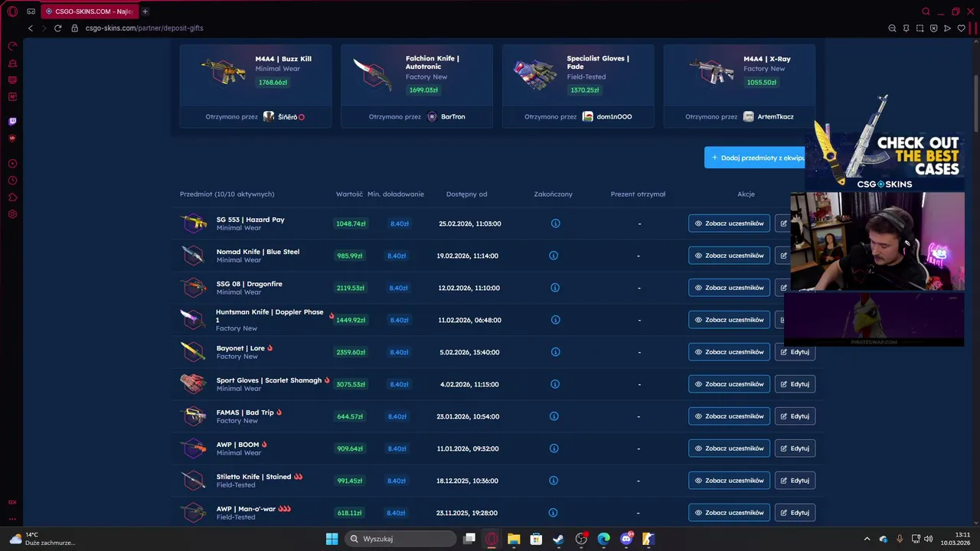The image size is (980, 551).
Task: Show hidden system tray icons
Action: (867, 539)
